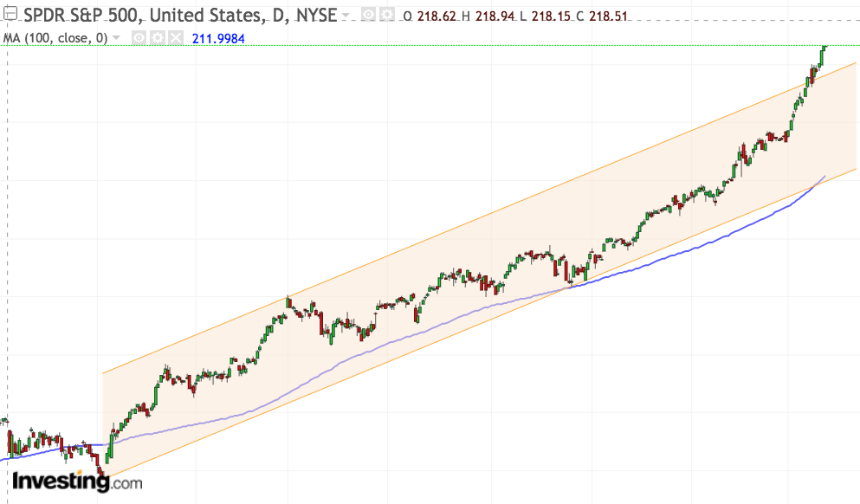860x504 pixels.
Task: Open SPDR S&P 500 symbol settings gear
Action: click(386, 16)
